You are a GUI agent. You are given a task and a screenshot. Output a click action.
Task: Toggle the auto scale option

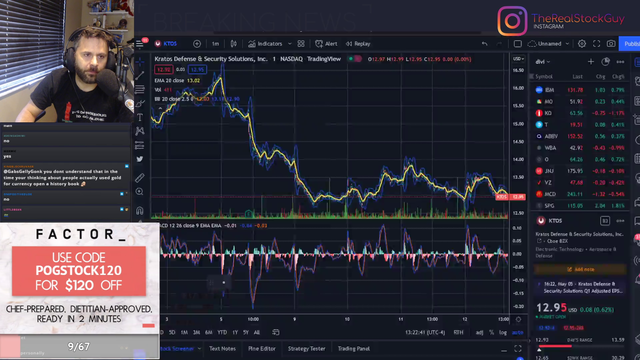pyautogui.click(x=518, y=333)
